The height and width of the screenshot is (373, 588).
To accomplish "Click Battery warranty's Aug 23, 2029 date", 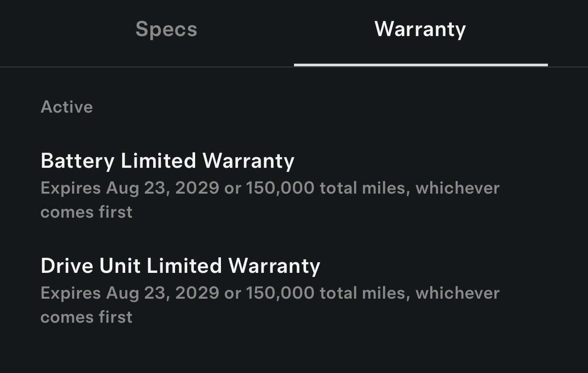I will pos(163,188).
